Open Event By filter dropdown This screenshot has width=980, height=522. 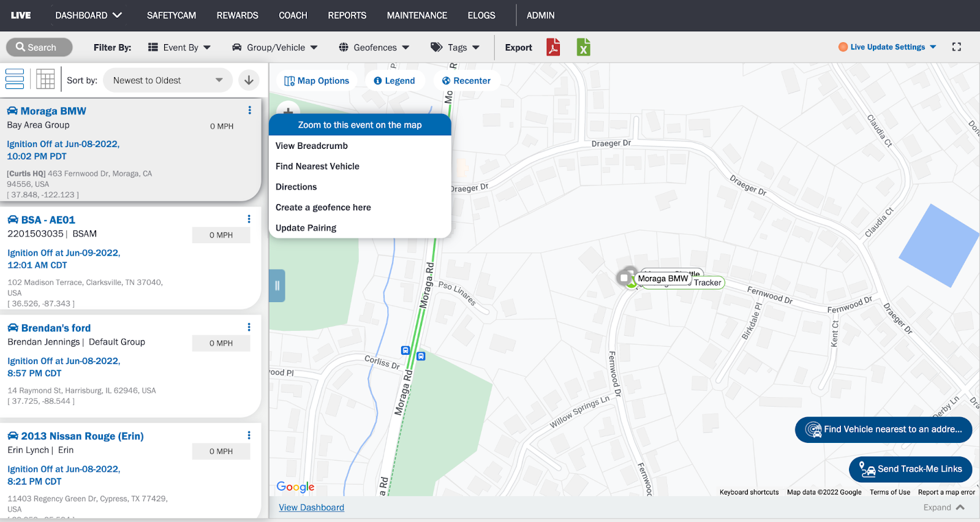click(179, 47)
